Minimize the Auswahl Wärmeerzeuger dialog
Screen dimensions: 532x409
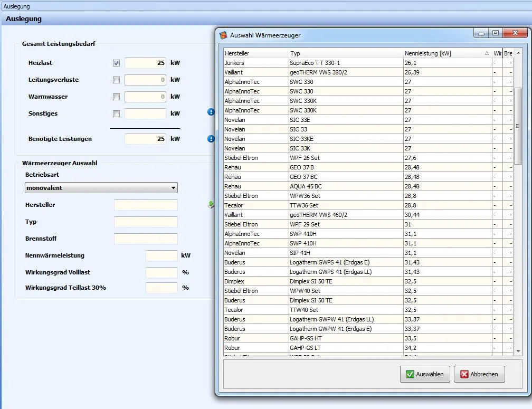pyautogui.click(x=481, y=33)
